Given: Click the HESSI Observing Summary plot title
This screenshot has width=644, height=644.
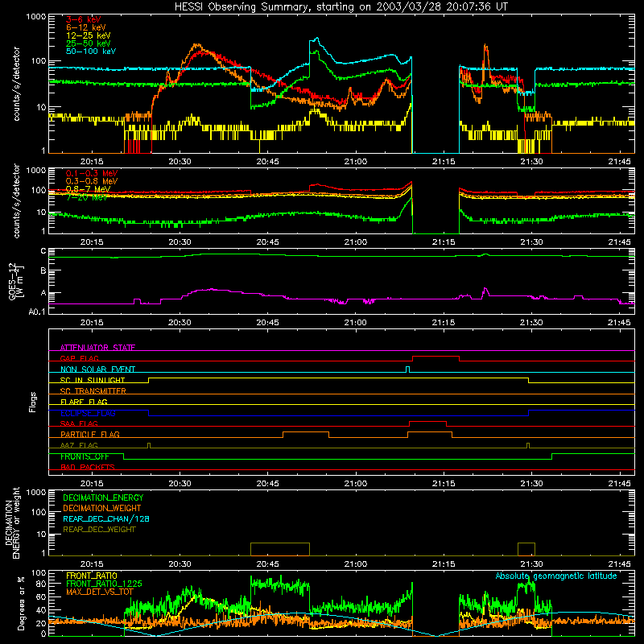Looking at the screenshot, I should coord(341,7).
